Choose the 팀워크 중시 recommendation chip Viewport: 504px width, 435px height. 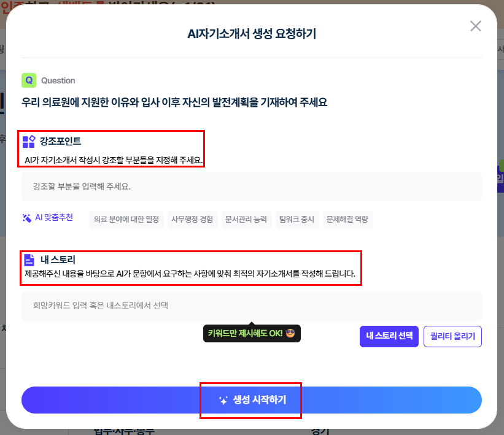click(x=297, y=220)
